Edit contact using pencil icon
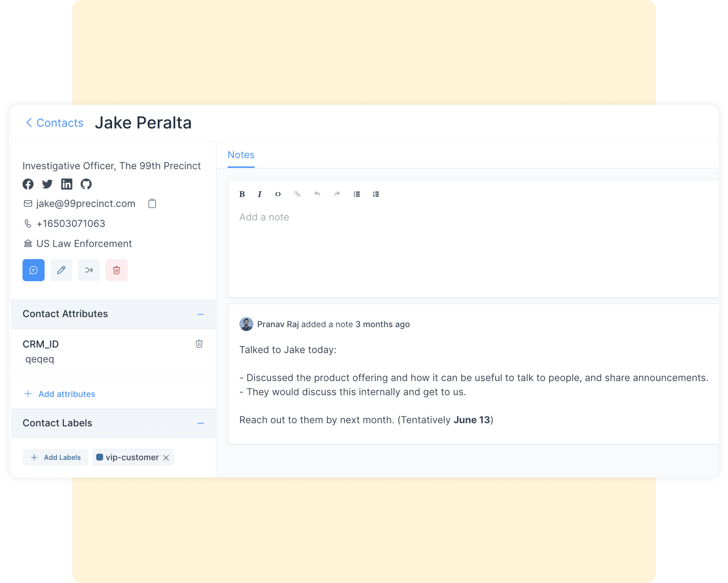 61,270
